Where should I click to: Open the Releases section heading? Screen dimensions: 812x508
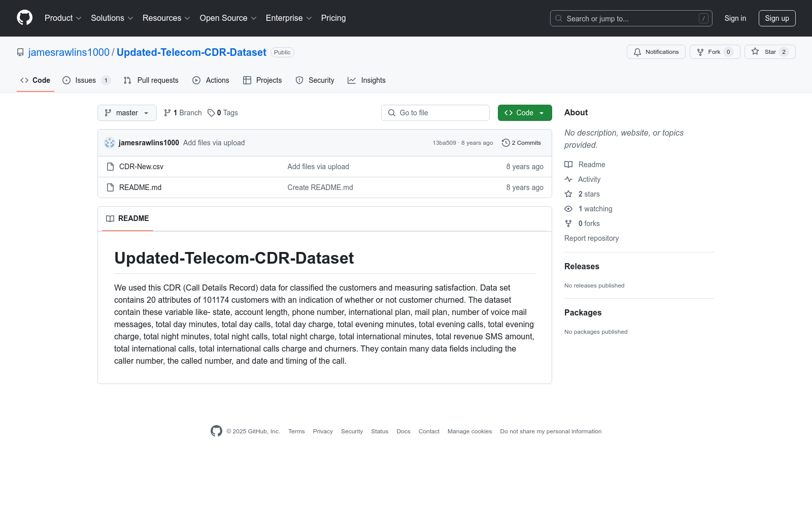pos(582,267)
